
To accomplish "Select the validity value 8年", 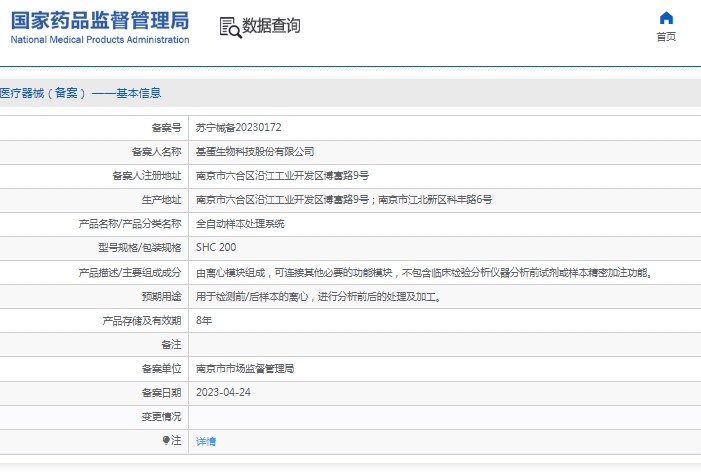I will point(204,320).
